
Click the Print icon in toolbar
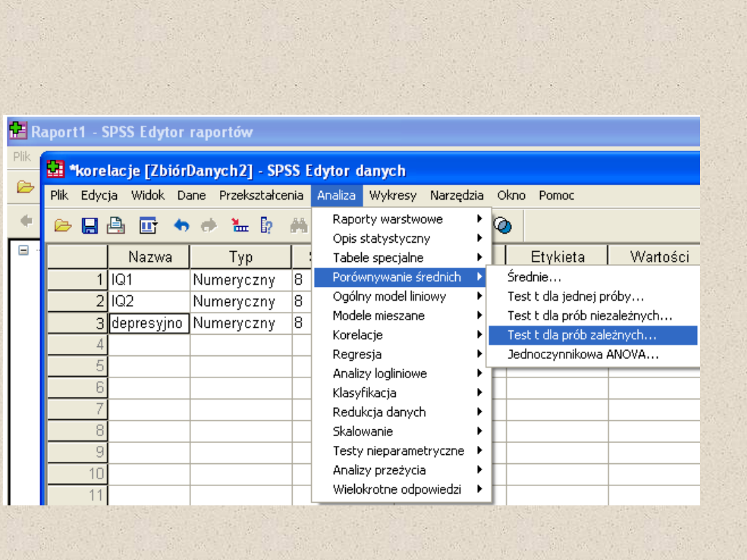(x=116, y=225)
